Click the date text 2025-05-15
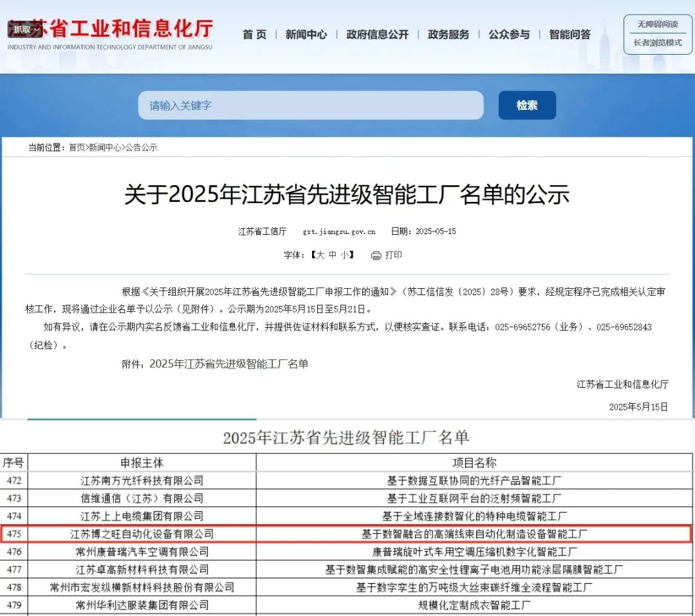 point(436,231)
